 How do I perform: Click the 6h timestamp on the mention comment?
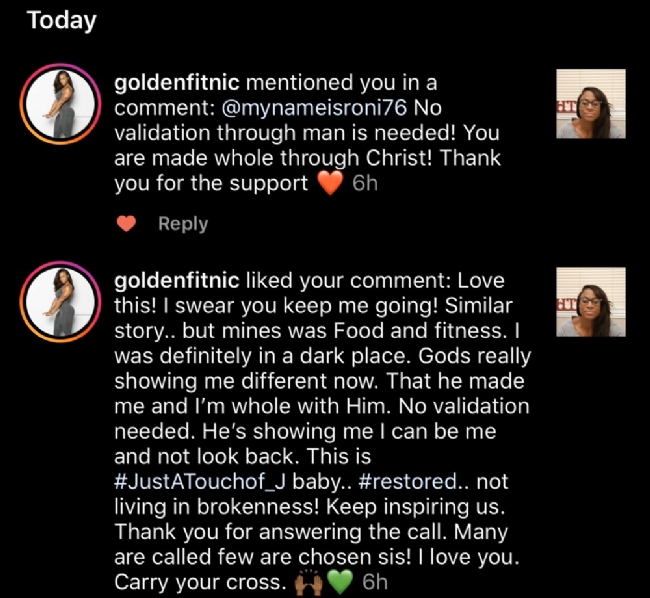(365, 185)
